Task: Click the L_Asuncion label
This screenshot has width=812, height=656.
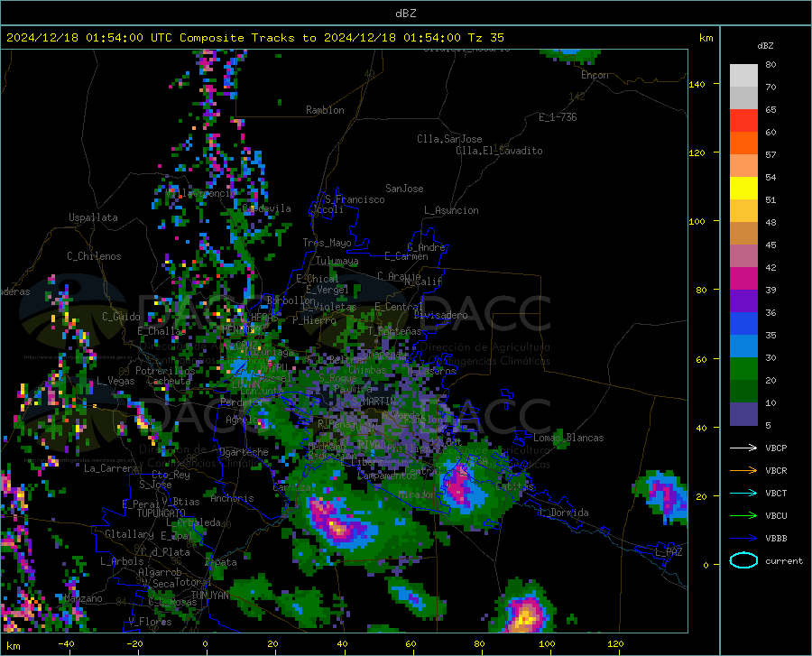Action: tap(451, 210)
